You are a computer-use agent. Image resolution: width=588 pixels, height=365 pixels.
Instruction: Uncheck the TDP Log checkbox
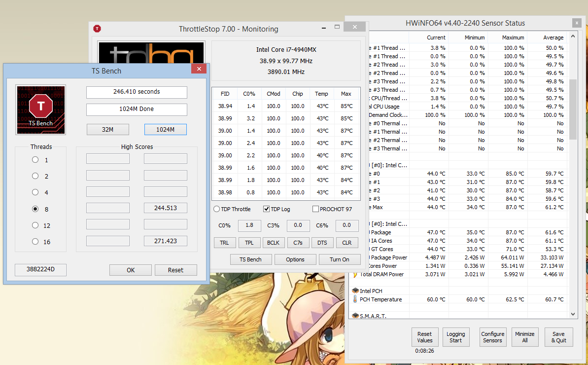pyautogui.click(x=266, y=209)
